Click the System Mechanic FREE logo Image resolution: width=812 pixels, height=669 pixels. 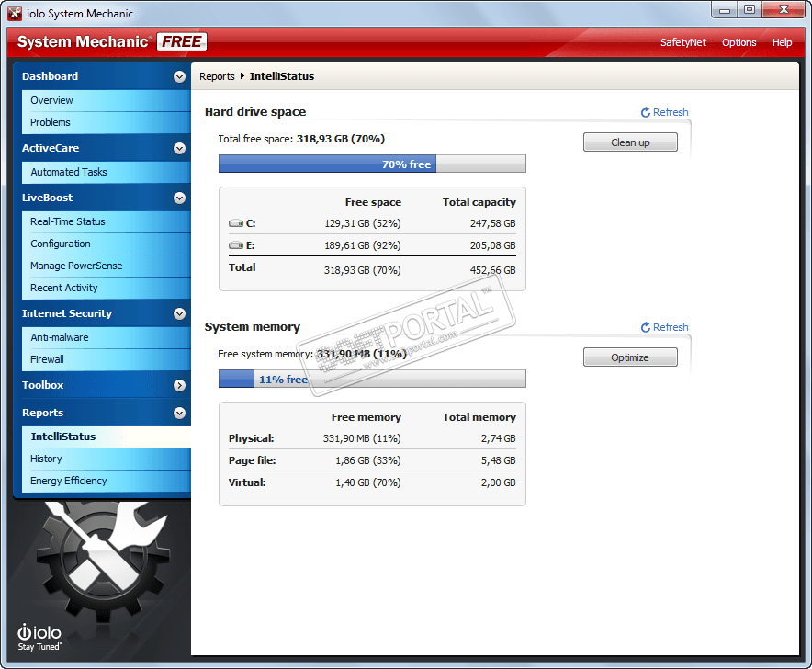(x=112, y=41)
